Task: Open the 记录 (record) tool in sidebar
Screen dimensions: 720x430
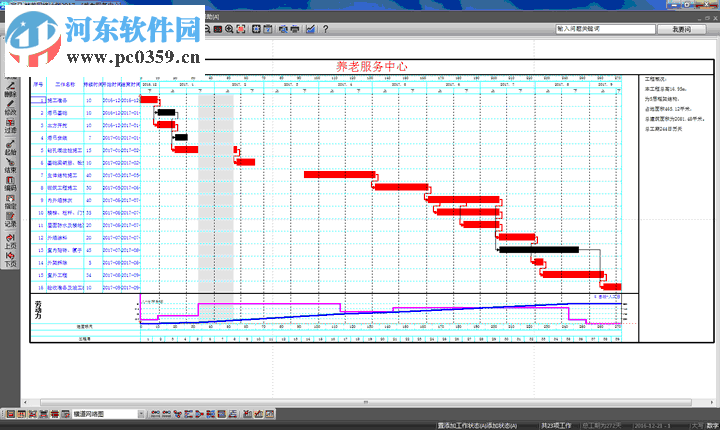Action: 10,220
